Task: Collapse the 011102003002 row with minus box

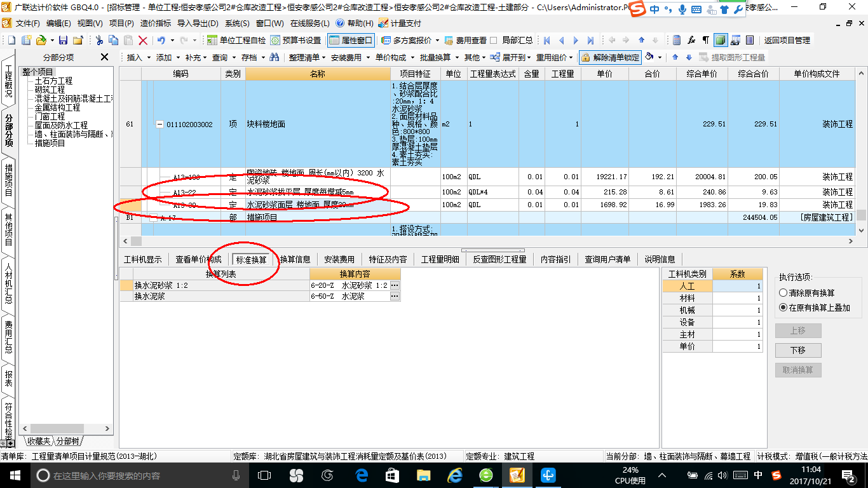Action: tap(160, 125)
